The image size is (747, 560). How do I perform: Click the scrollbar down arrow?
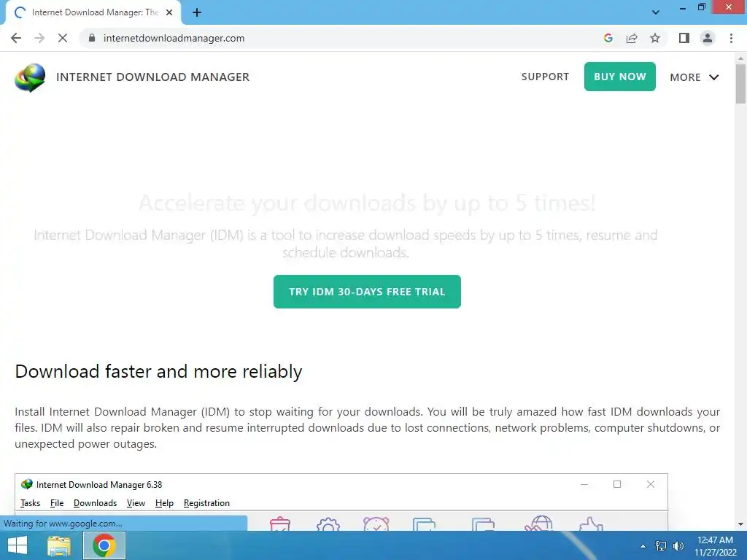click(740, 524)
